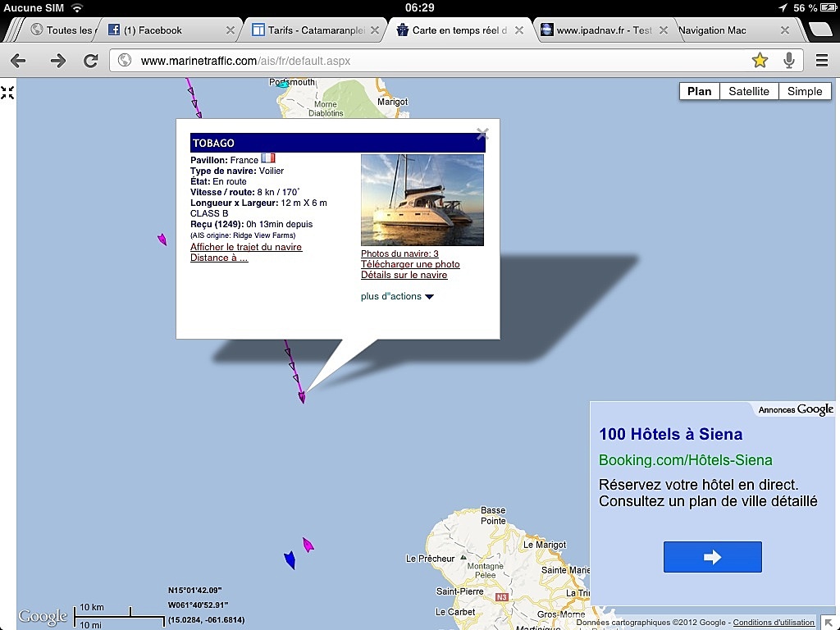Open the 'Distance à ...' option
The width and height of the screenshot is (840, 630).
click(219, 258)
